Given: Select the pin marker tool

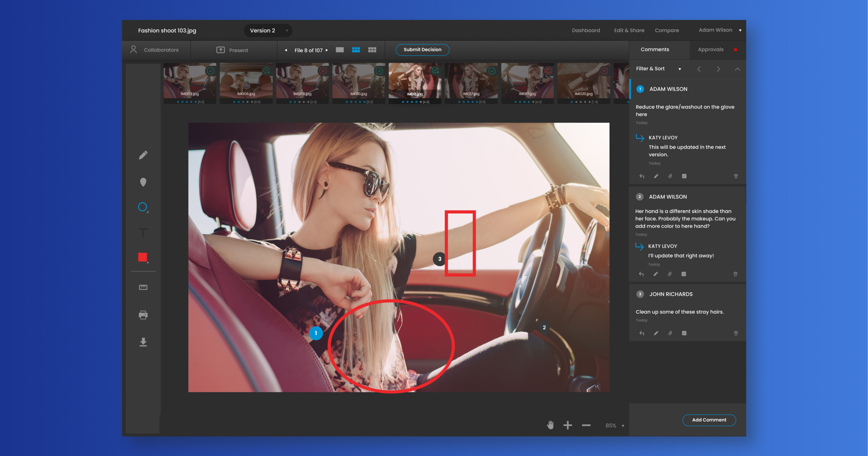Looking at the screenshot, I should pyautogui.click(x=143, y=182).
